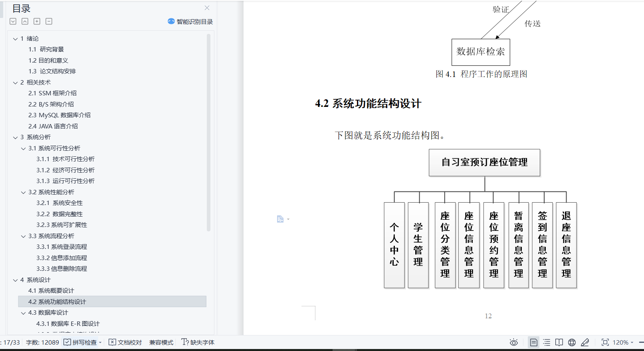Open the 120% zoom level dropdown
This screenshot has height=351, width=644.
(623, 342)
